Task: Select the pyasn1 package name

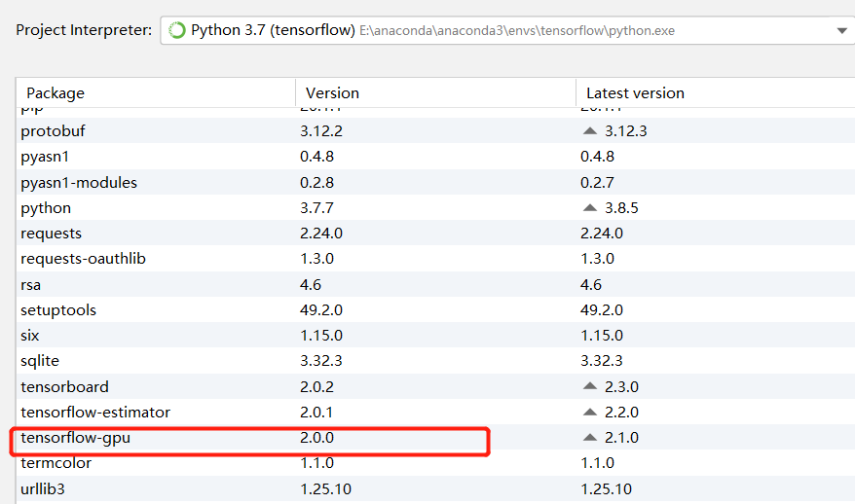Action: [45, 157]
